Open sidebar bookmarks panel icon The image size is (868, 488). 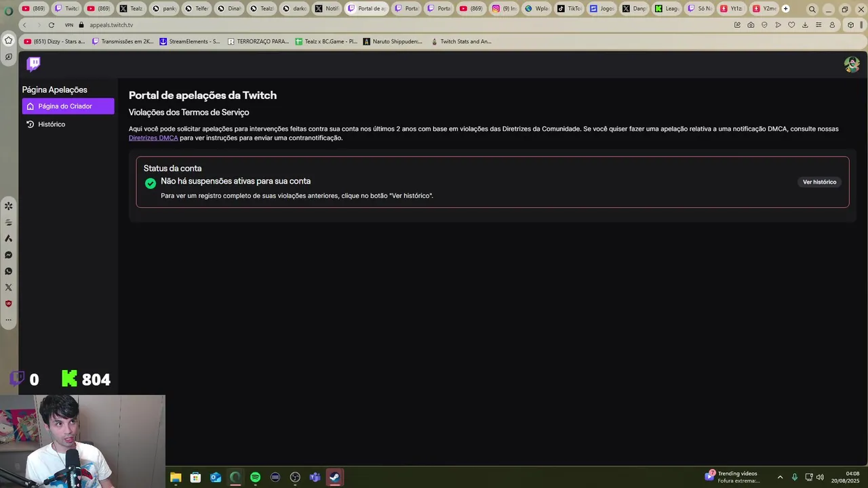[9, 57]
